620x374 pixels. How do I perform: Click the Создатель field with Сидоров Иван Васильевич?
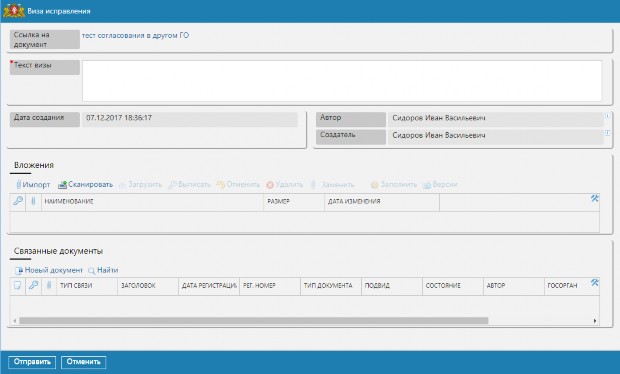(x=495, y=136)
